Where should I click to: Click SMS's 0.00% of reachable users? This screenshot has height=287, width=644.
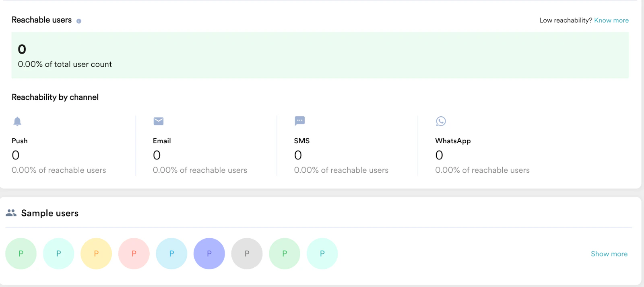coord(341,170)
